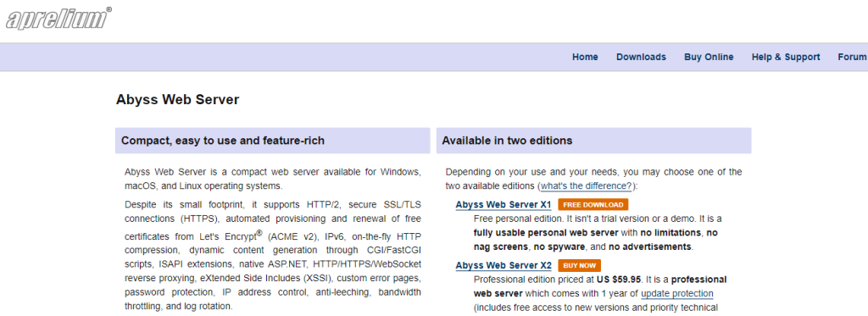868x316 pixels.
Task: Click the orange BUY NOW button
Action: (580, 266)
